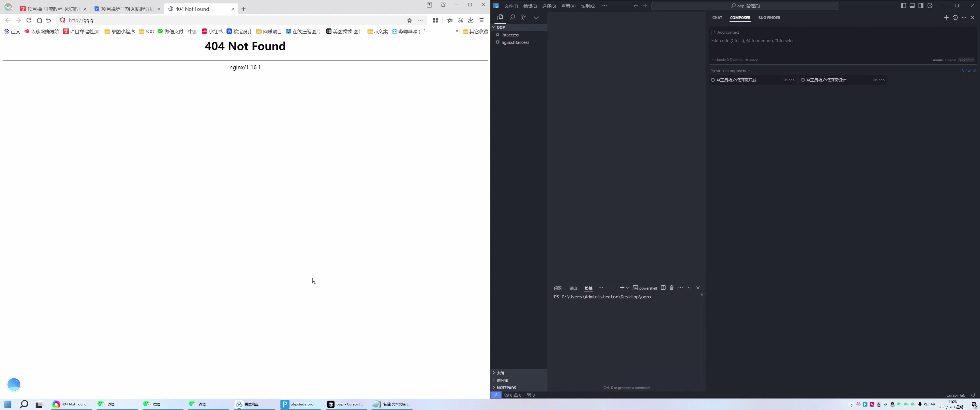980x410 pixels.
Task: Select nginx.htaccess in the file tree
Action: coord(515,42)
